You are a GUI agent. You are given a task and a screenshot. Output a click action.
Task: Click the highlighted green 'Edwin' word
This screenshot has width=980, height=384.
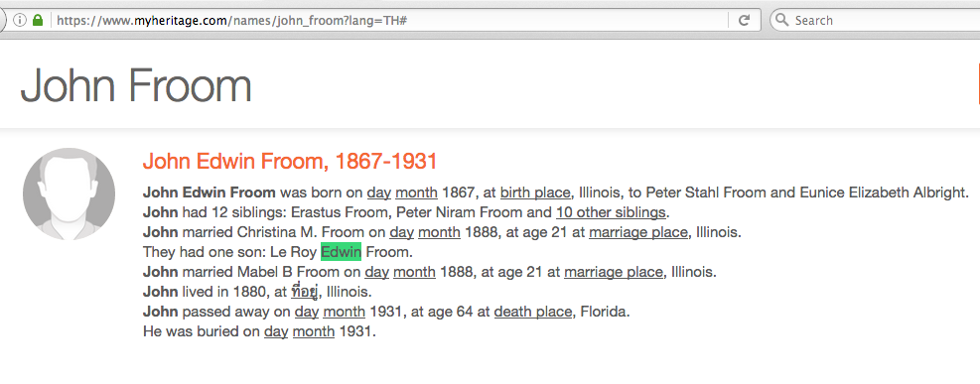coord(341,252)
